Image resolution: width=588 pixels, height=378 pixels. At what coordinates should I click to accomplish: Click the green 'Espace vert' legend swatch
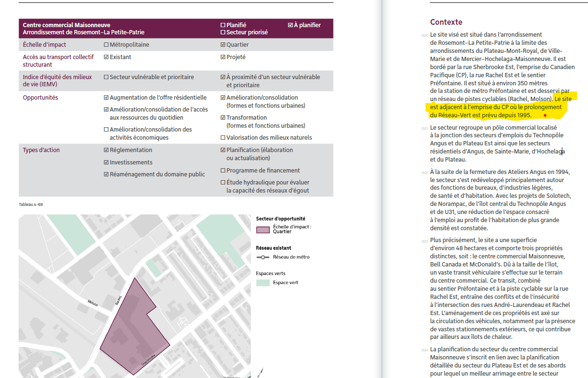(x=263, y=283)
